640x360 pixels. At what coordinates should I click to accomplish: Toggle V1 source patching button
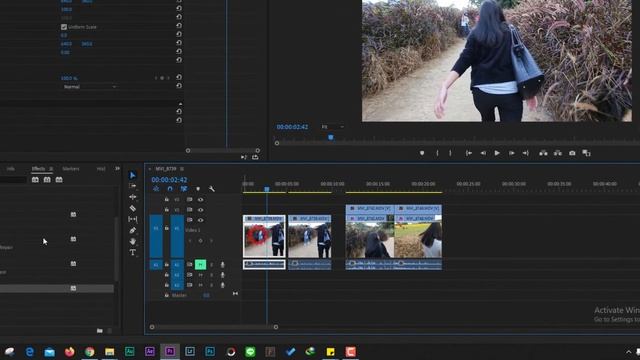coord(156,236)
